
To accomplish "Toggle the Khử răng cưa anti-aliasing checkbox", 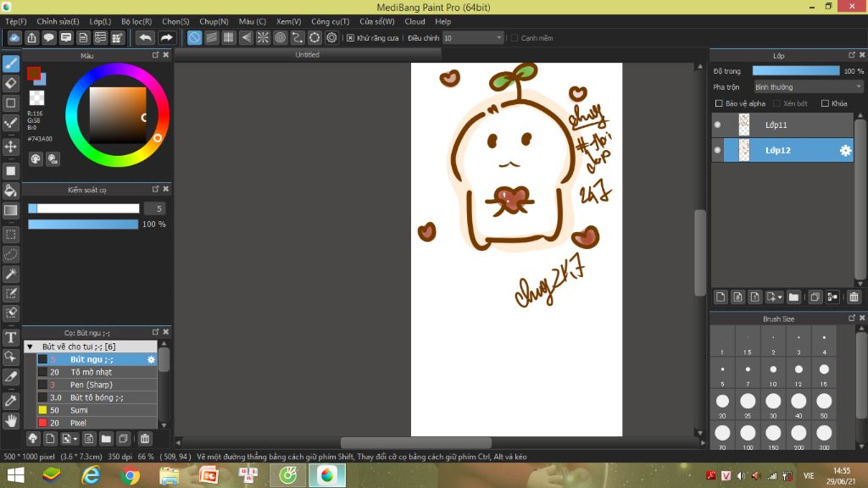I will pyautogui.click(x=350, y=38).
